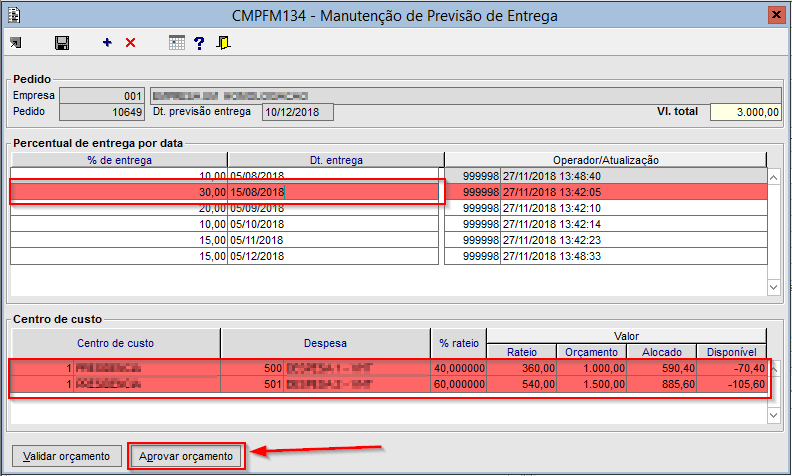Save with the floppy disk icon
Screen dimensions: 792x476
click(x=62, y=43)
